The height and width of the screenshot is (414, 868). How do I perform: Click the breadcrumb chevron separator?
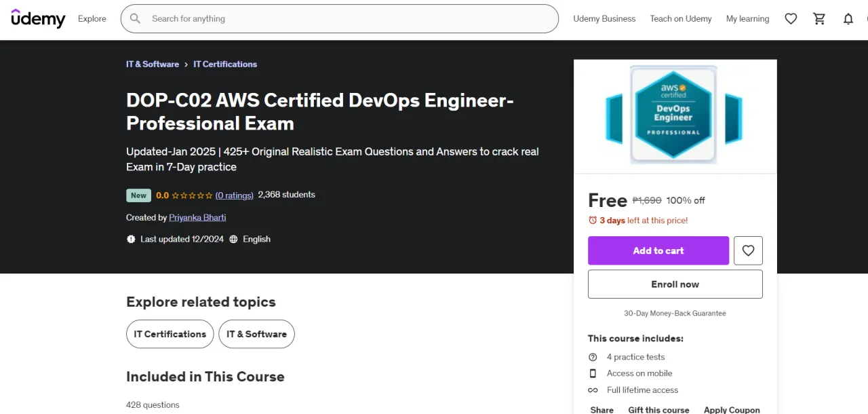(x=186, y=64)
